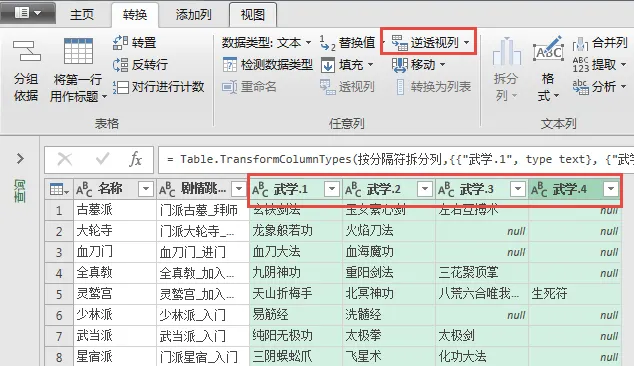The width and height of the screenshot is (634, 366).
Task: Click the Move (移动) columns icon
Action: [x=399, y=65]
